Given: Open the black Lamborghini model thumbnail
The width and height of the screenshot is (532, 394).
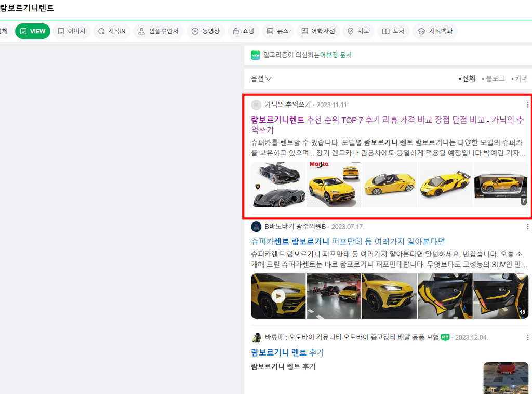Looking at the screenshot, I should [x=278, y=185].
